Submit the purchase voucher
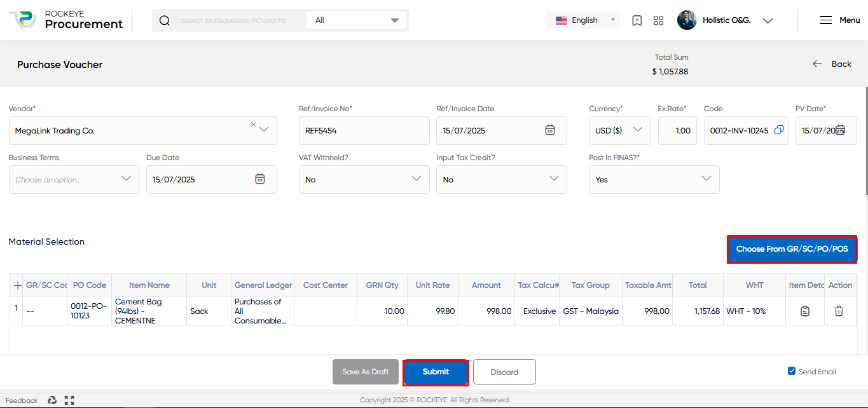The image size is (868, 408). [x=436, y=372]
